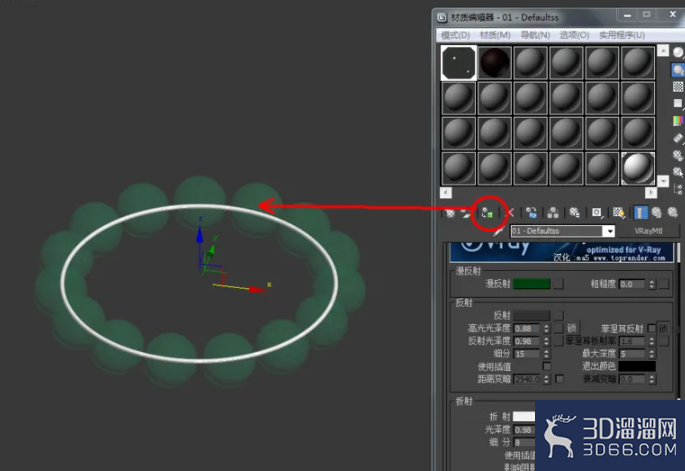Adjust 衰减变暗 spinner arrows
This screenshot has height=471, width=685.
[651, 379]
